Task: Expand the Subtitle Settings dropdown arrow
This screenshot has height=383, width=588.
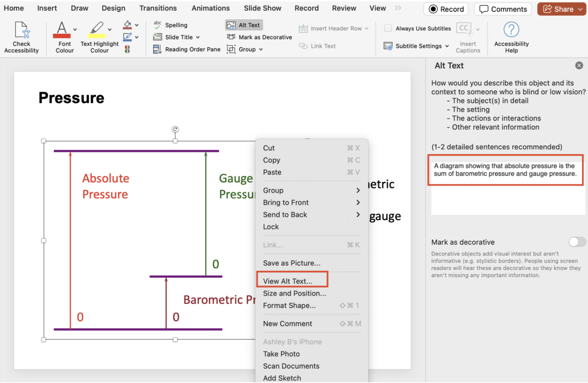Action: 447,46
